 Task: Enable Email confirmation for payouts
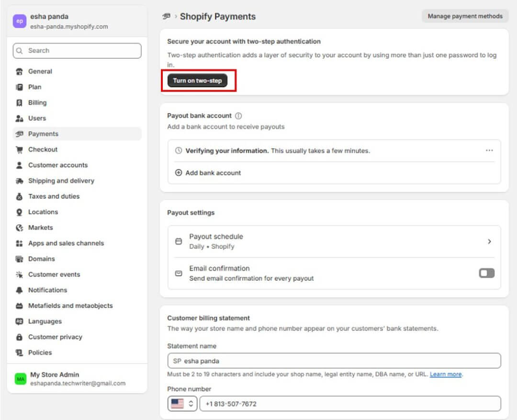[486, 272]
